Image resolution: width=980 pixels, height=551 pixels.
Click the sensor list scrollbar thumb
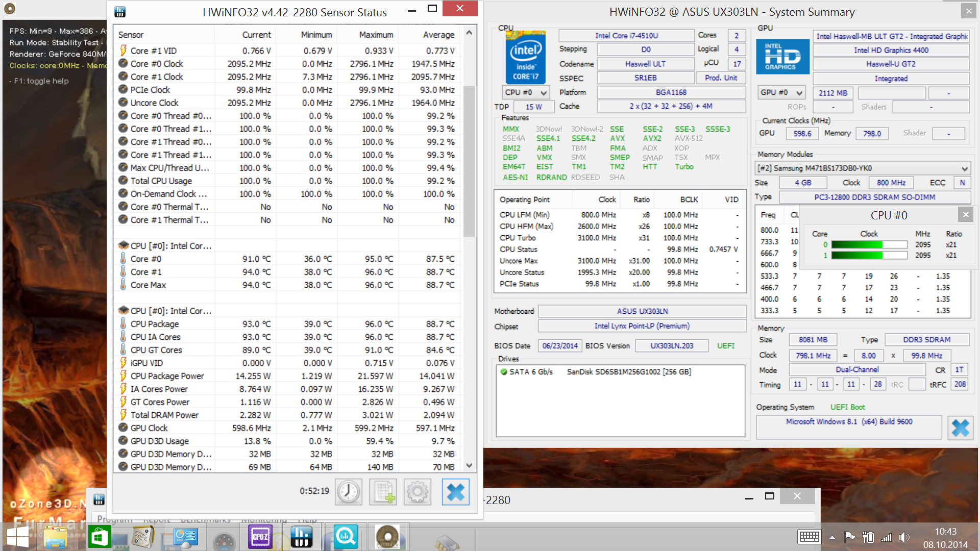[469, 161]
